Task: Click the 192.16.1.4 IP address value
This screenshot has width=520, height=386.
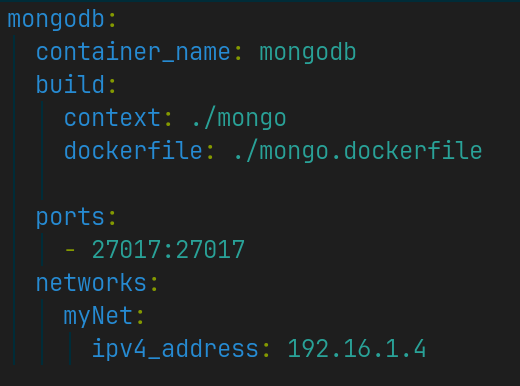Action: click(x=357, y=348)
